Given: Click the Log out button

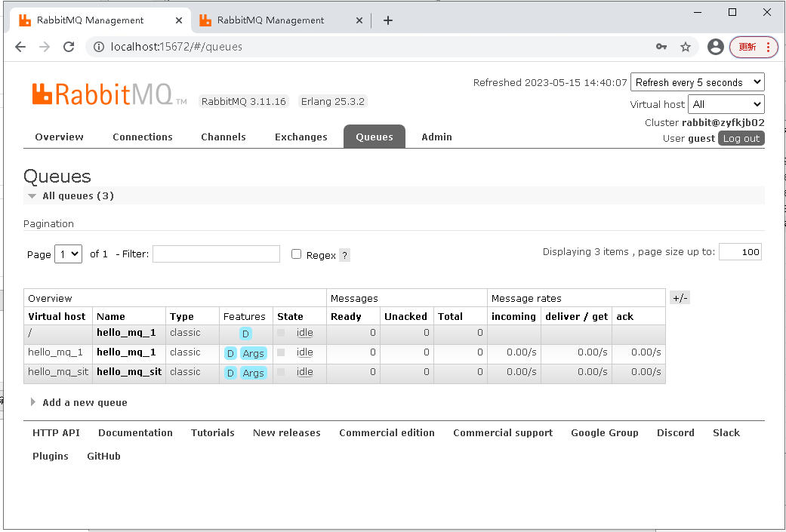Looking at the screenshot, I should tap(741, 138).
